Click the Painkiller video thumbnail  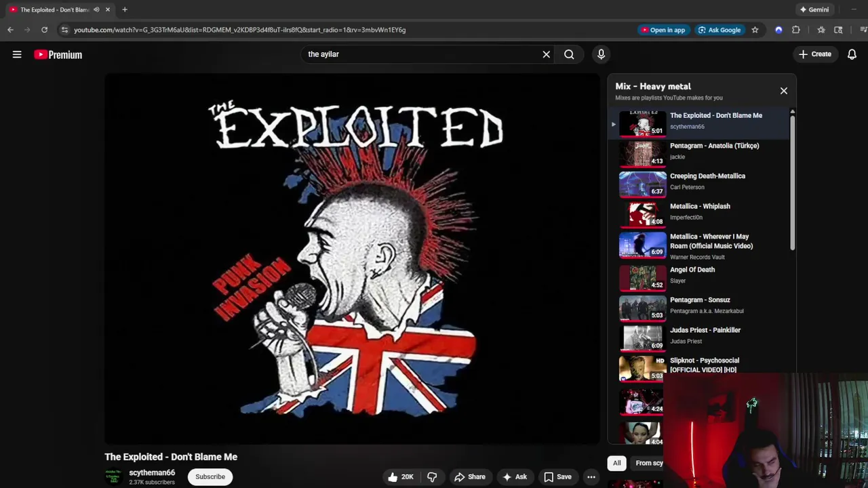tap(642, 338)
